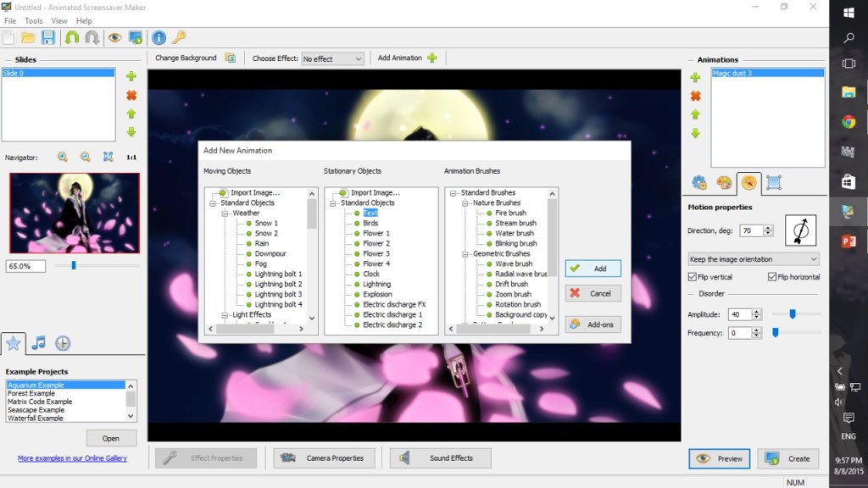868x488 pixels.
Task: Move the slide up with the green arrow
Action: click(x=131, y=114)
